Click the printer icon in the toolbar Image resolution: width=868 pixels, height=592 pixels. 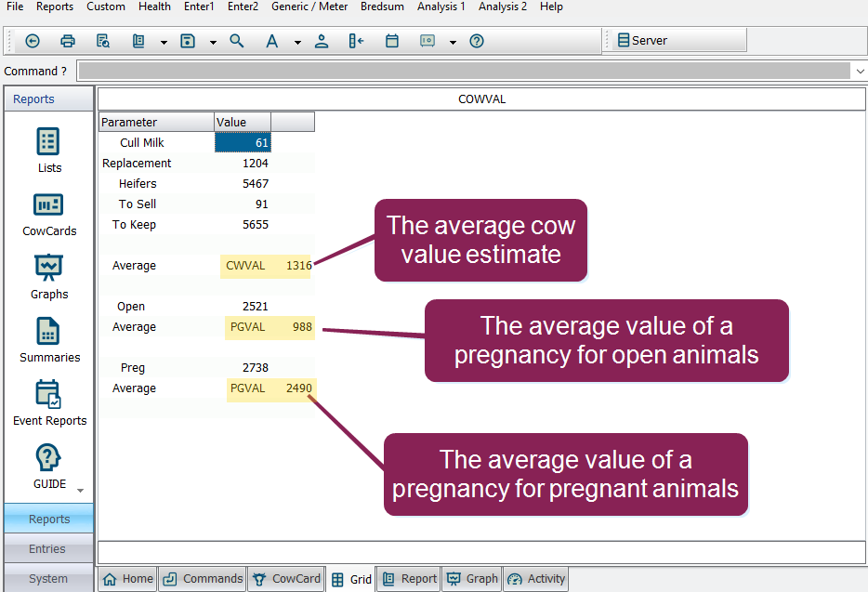[x=68, y=41]
